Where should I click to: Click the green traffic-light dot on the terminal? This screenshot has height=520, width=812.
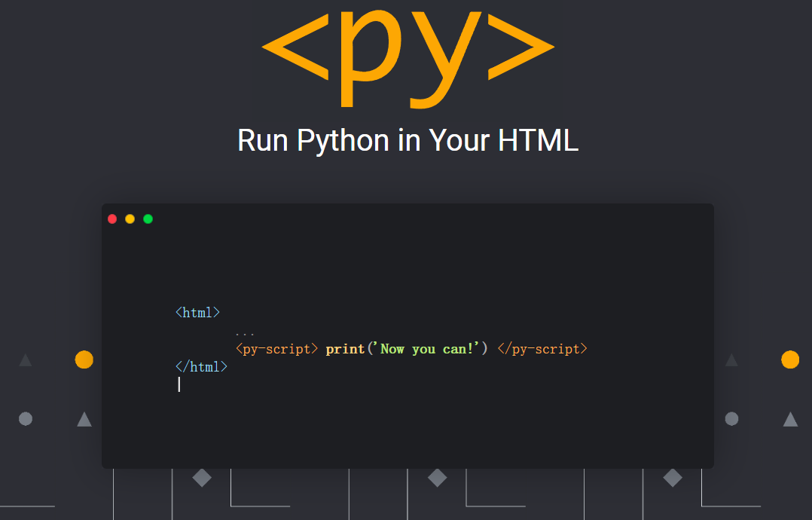(148, 219)
